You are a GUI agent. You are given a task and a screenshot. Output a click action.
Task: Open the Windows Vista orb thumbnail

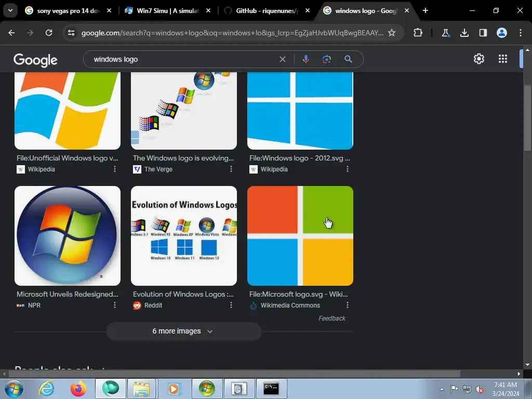click(x=68, y=236)
